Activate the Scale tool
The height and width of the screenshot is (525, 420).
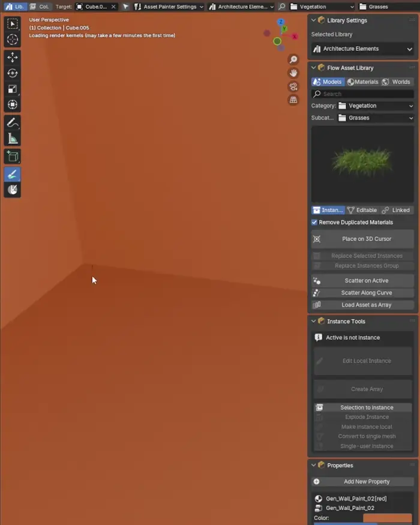tap(13, 89)
